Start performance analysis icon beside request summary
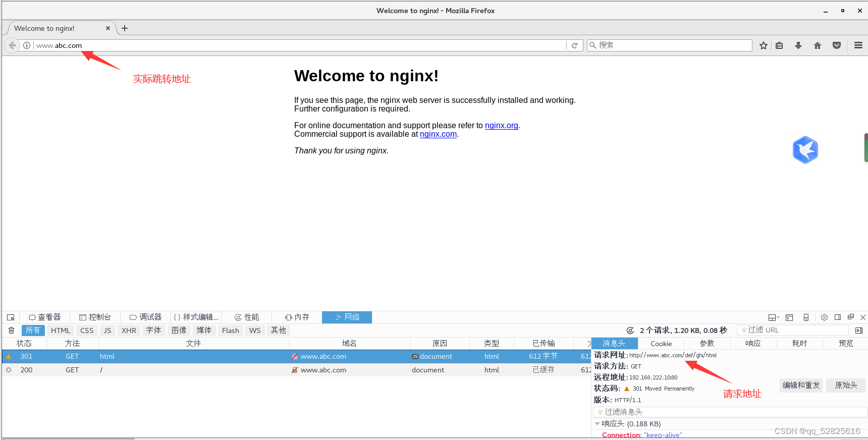Screen dimensions: 868x440 (630, 331)
